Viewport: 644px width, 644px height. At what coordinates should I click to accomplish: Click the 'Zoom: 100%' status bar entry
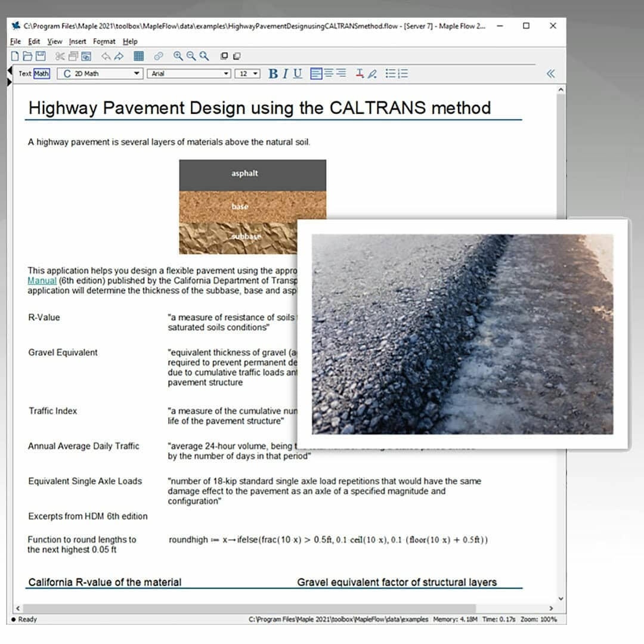click(x=538, y=619)
